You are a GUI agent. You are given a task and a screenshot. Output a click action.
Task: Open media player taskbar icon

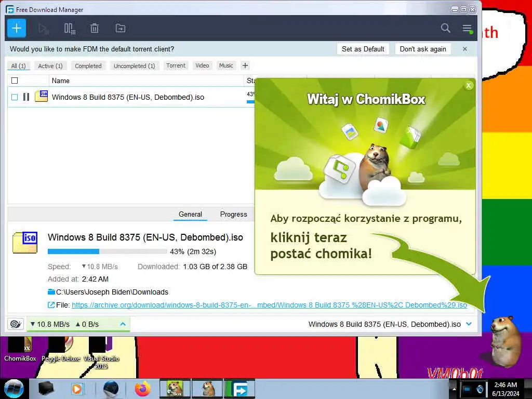point(77,389)
